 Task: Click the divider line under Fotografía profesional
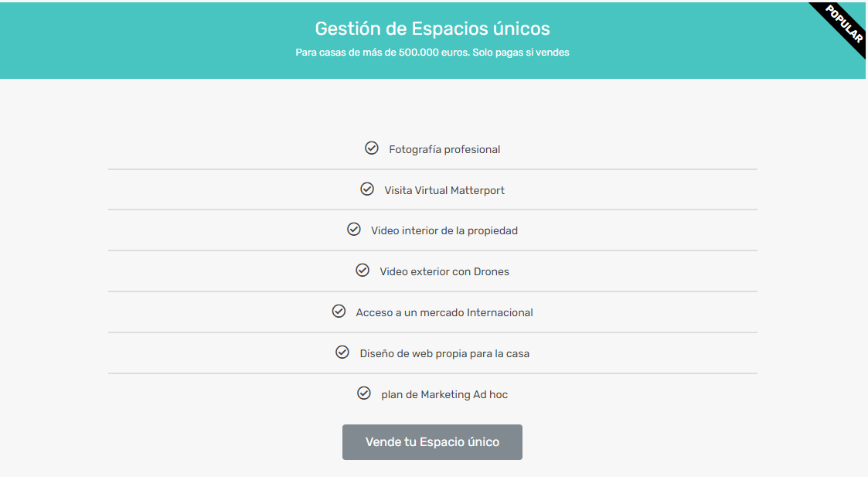pyautogui.click(x=433, y=169)
